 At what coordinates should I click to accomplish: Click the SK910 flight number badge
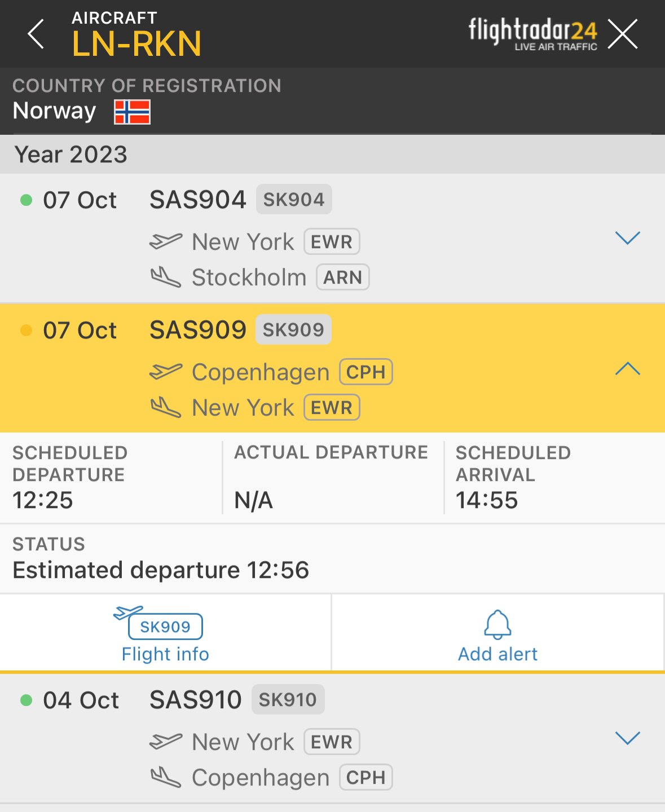[x=288, y=700]
